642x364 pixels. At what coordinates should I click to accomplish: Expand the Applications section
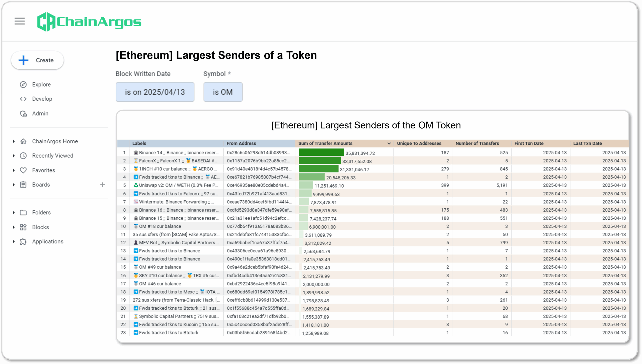pos(14,242)
